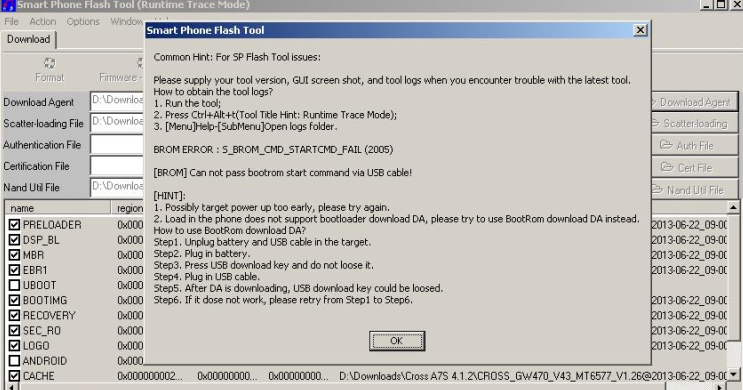The width and height of the screenshot is (743, 390).
Task: Click the Download Agent browse button
Action: point(695,102)
